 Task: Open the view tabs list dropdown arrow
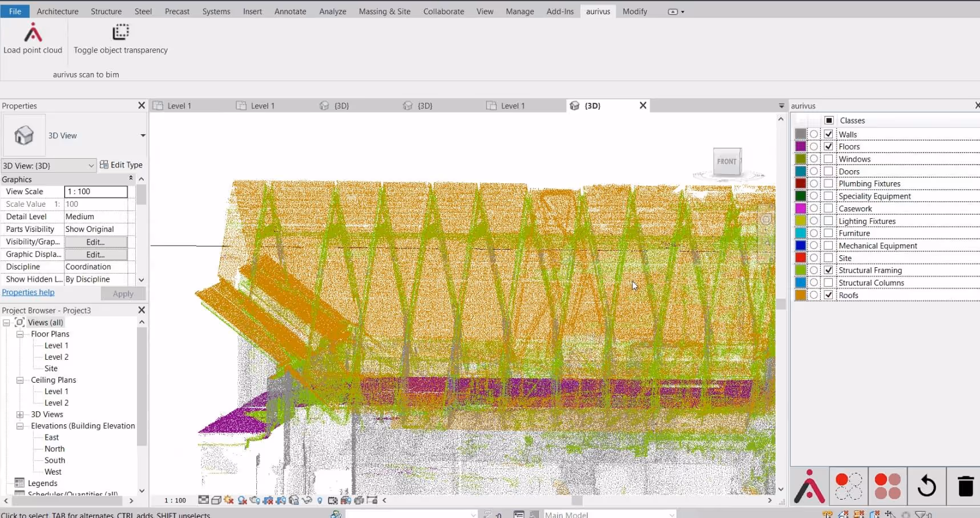coord(781,106)
